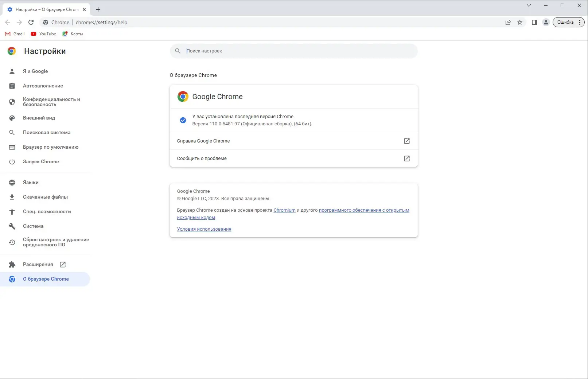Open a new tab with plus button
The height and width of the screenshot is (379, 588).
click(x=98, y=9)
